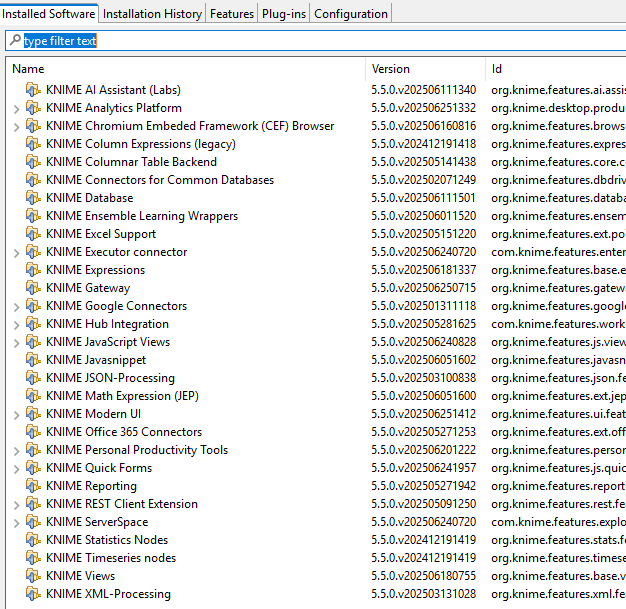Click the KNIME Javasnippet icon

click(33, 359)
